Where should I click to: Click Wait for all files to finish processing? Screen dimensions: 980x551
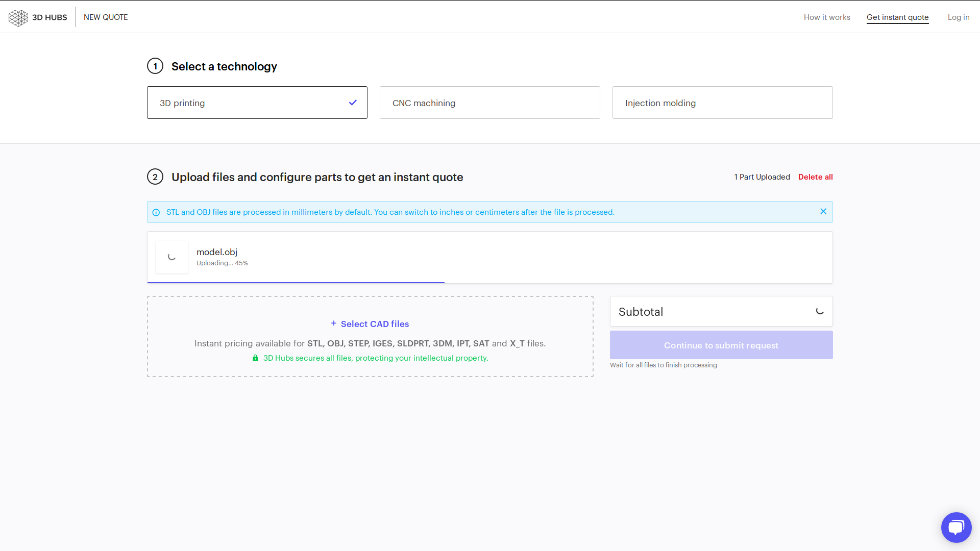pos(663,365)
